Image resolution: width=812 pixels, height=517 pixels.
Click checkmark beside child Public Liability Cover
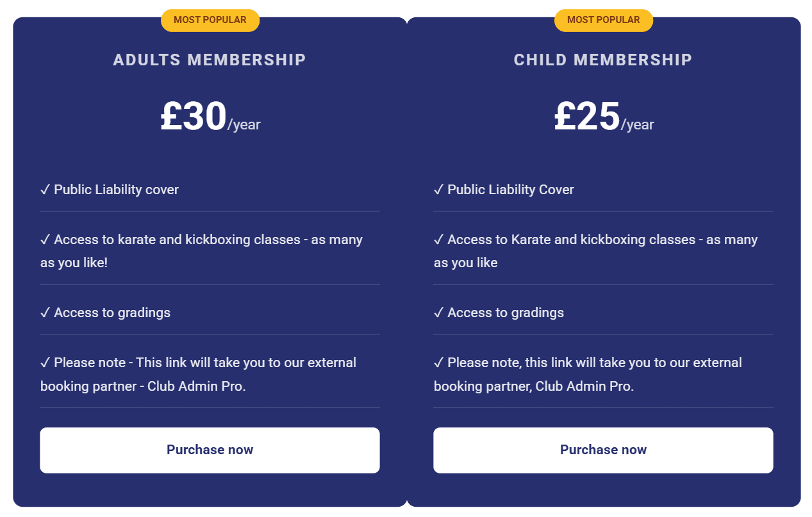[x=439, y=190]
